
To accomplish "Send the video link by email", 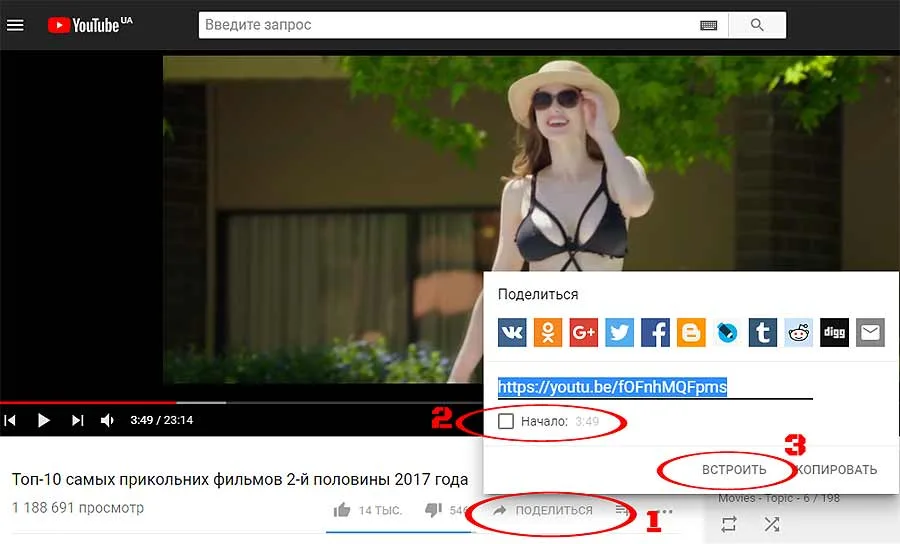I will point(870,333).
